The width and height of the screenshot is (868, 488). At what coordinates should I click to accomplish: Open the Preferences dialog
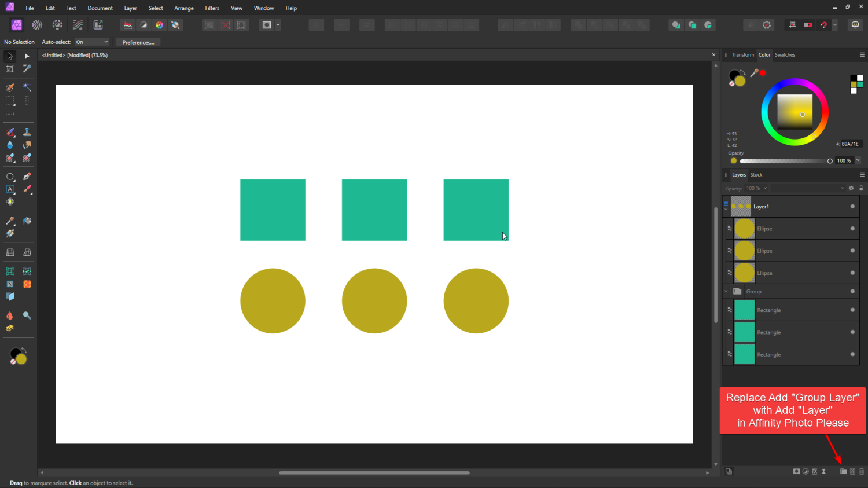(x=138, y=42)
